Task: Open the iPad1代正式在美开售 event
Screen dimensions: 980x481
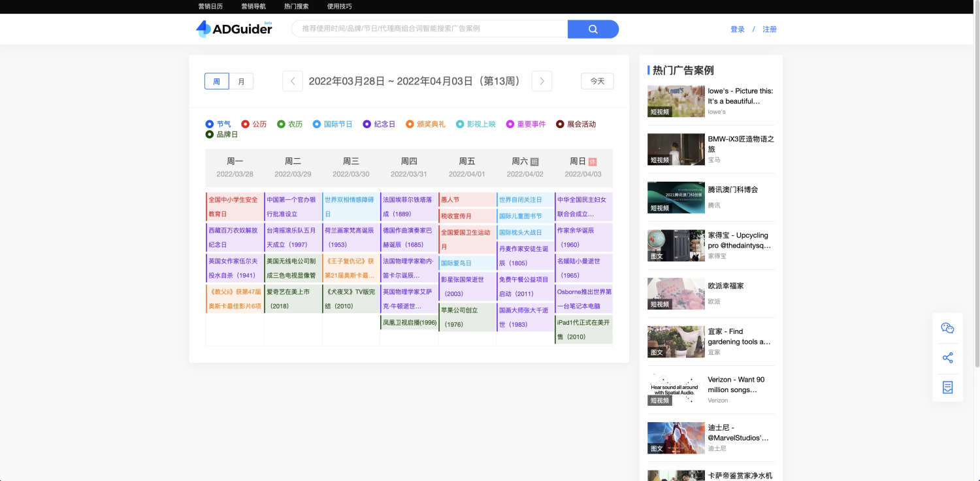Action: [583, 329]
